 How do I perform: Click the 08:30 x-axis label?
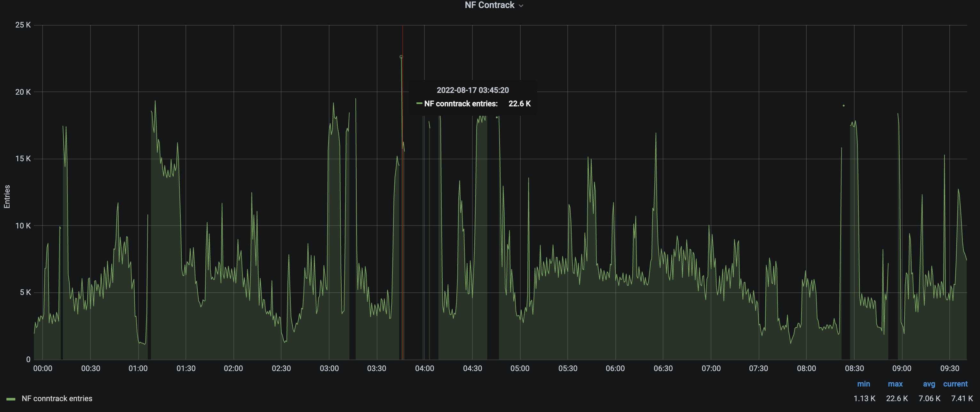854,368
